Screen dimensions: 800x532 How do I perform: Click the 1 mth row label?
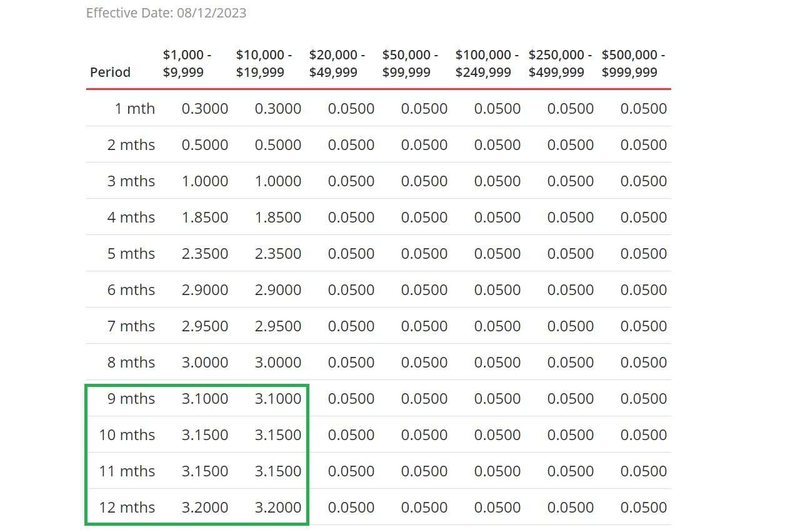(134, 108)
